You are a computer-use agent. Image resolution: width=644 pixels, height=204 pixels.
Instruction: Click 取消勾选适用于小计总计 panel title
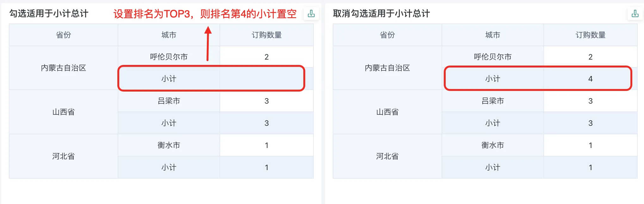(381, 14)
